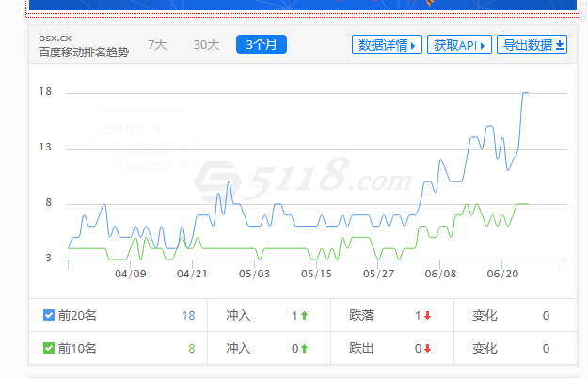This screenshot has width=588, height=378.
Task: Click red down arrow in 跌落 cell
Action: pos(427,316)
